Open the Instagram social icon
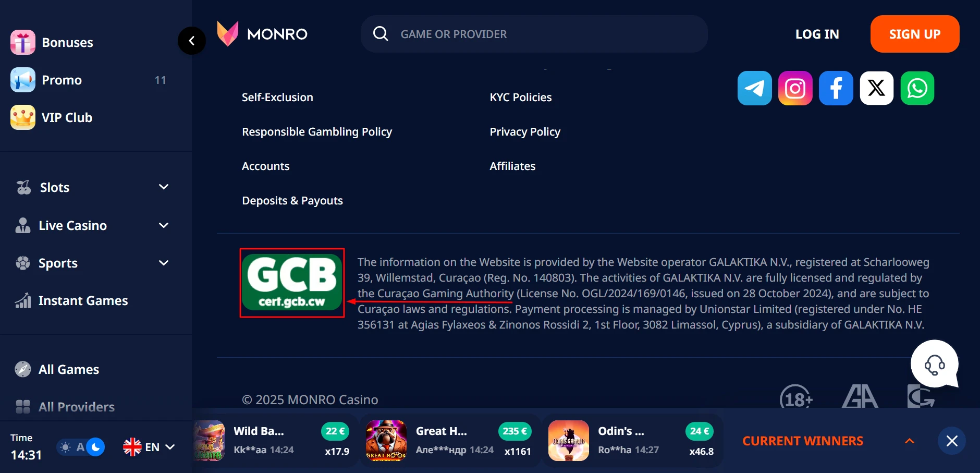Screen dimensions: 980x473 point(795,88)
